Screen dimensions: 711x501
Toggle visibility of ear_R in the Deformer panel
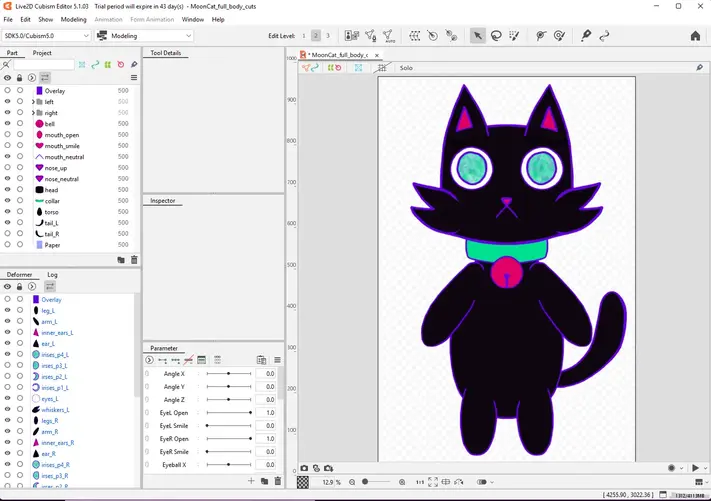(x=7, y=453)
